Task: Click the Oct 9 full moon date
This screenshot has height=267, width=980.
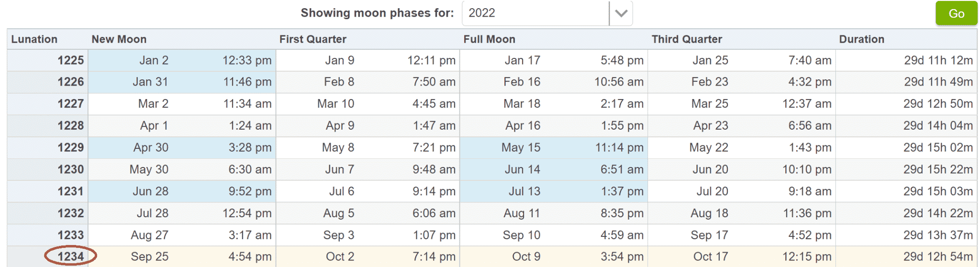Action: pyautogui.click(x=526, y=256)
